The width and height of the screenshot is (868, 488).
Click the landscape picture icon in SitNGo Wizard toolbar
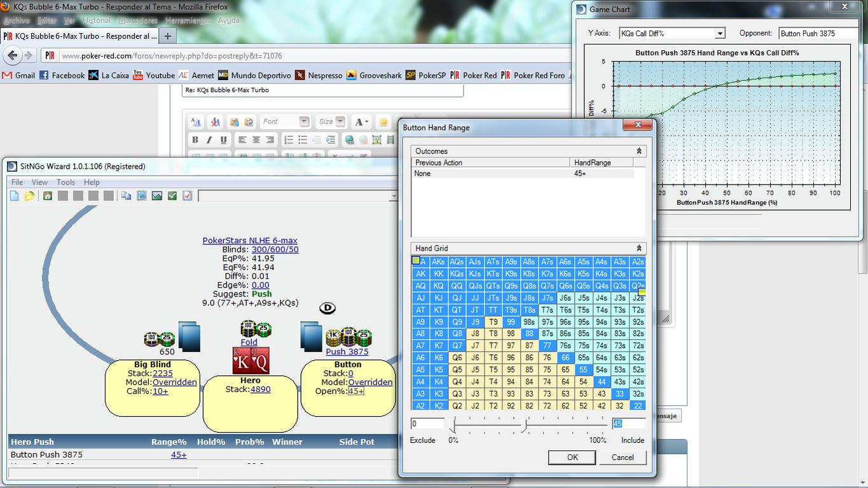click(x=157, y=196)
